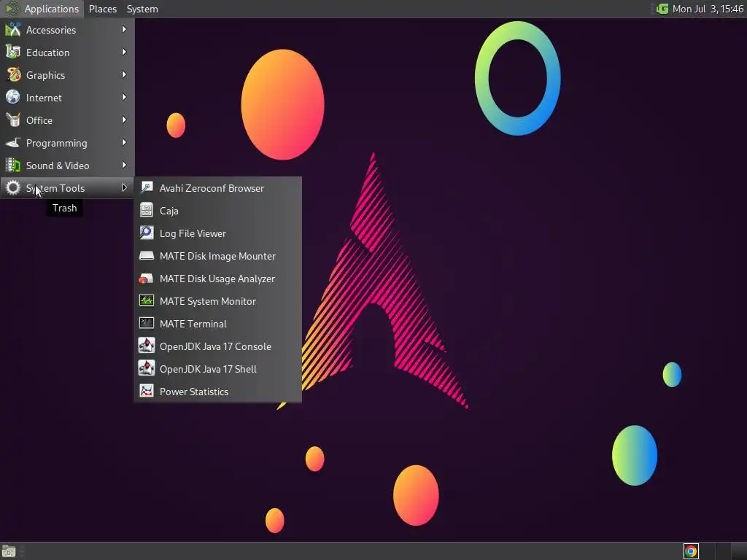Select Power Statistics menu entry
This screenshot has height=560, width=747.
tap(217, 392)
